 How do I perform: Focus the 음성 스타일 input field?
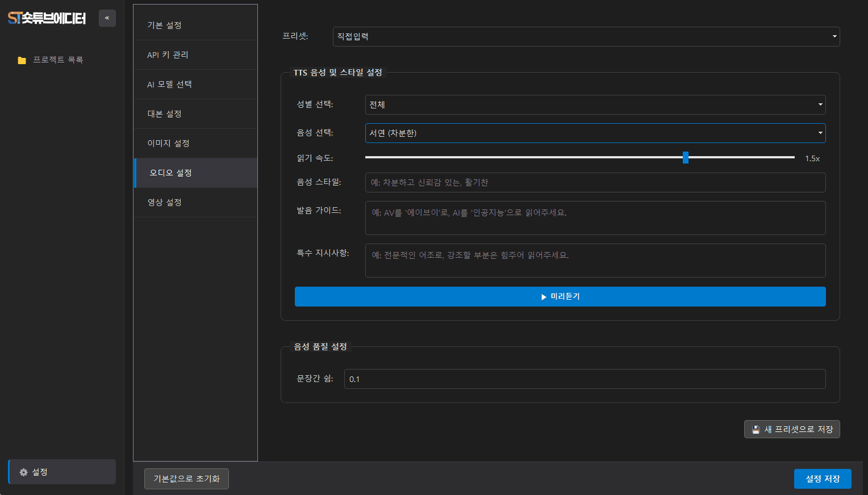595,182
